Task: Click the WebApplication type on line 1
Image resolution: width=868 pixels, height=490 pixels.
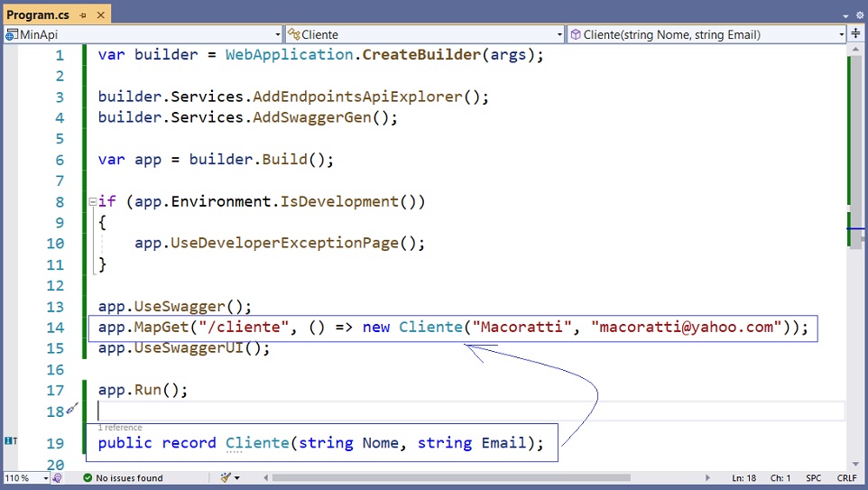Action: click(289, 55)
